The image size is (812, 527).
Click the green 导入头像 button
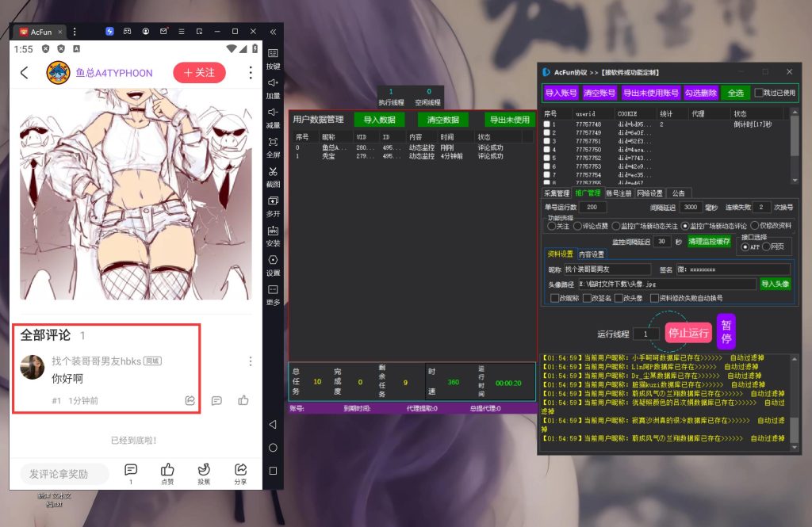click(x=776, y=284)
